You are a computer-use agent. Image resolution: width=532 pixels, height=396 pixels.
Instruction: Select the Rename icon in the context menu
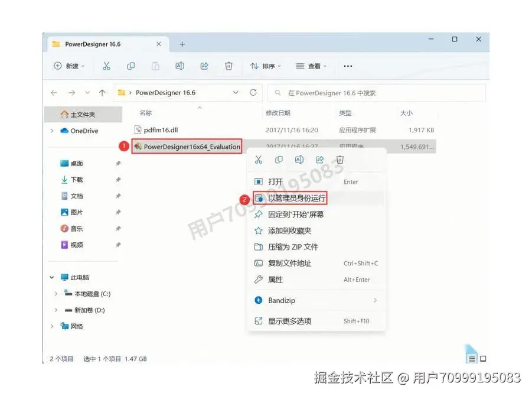point(298,159)
